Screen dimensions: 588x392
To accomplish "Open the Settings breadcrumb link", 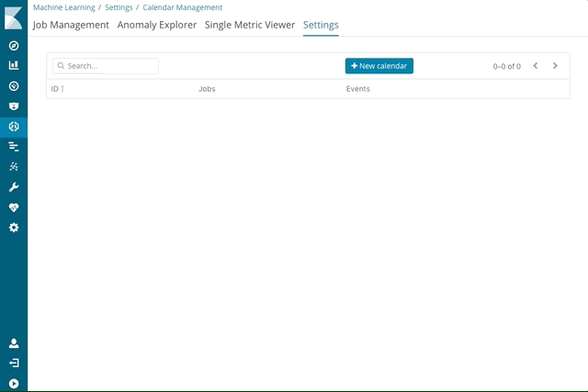I will coord(119,7).
